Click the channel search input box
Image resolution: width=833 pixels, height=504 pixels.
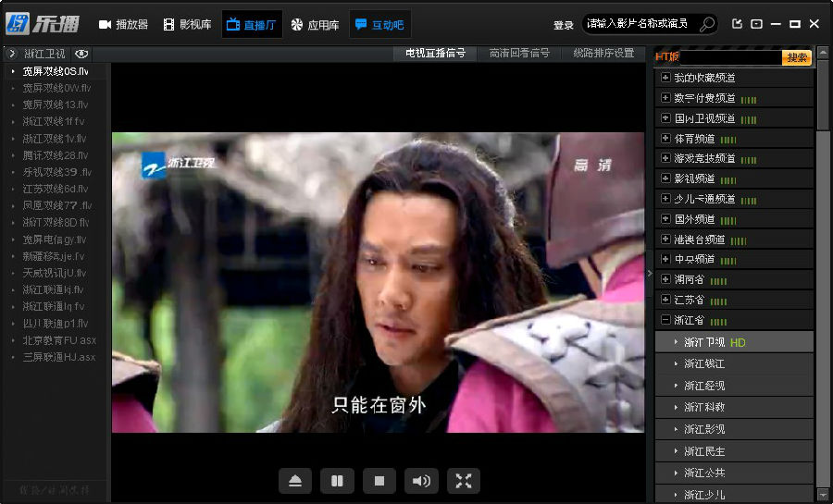coord(730,57)
